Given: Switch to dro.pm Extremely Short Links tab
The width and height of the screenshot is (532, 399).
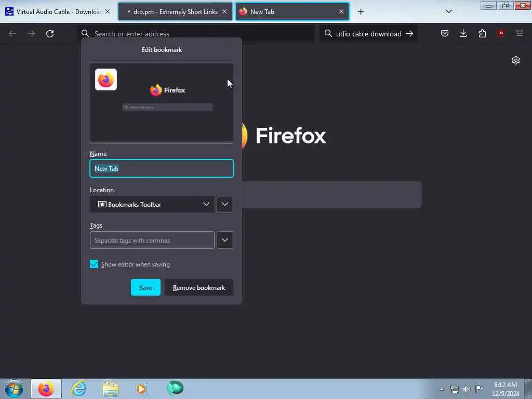Looking at the screenshot, I should 176,12.
